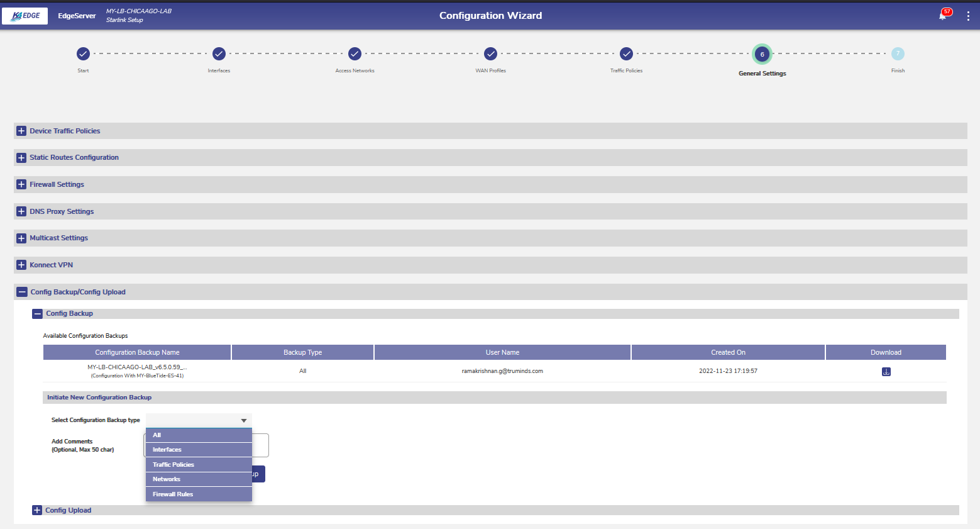Click the Select Configuration Backup type dropdown arrow
The width and height of the screenshot is (980, 529).
(x=244, y=420)
